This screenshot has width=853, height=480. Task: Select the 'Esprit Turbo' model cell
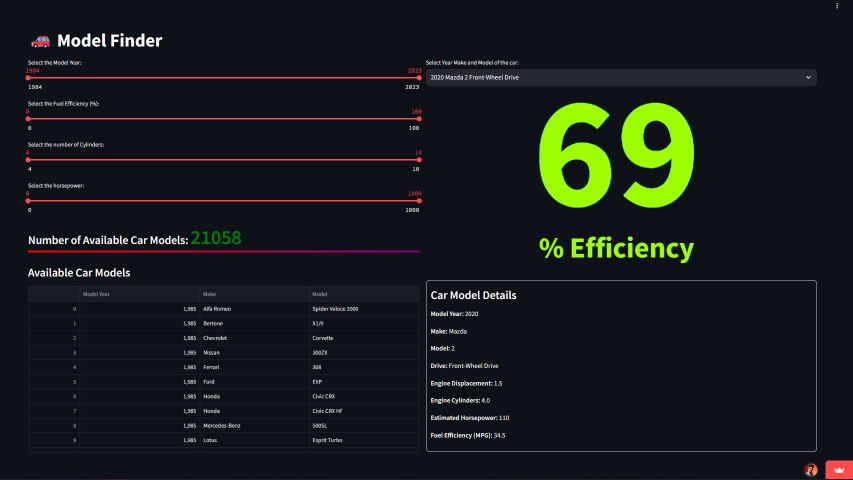(363, 440)
